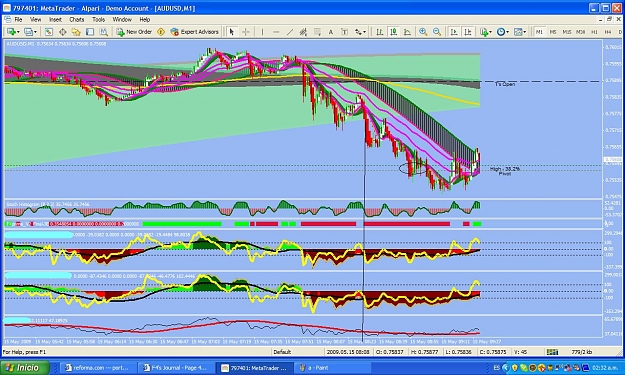Toggle the Expert Advisors button
This screenshot has width=625, height=375.
tap(195, 32)
